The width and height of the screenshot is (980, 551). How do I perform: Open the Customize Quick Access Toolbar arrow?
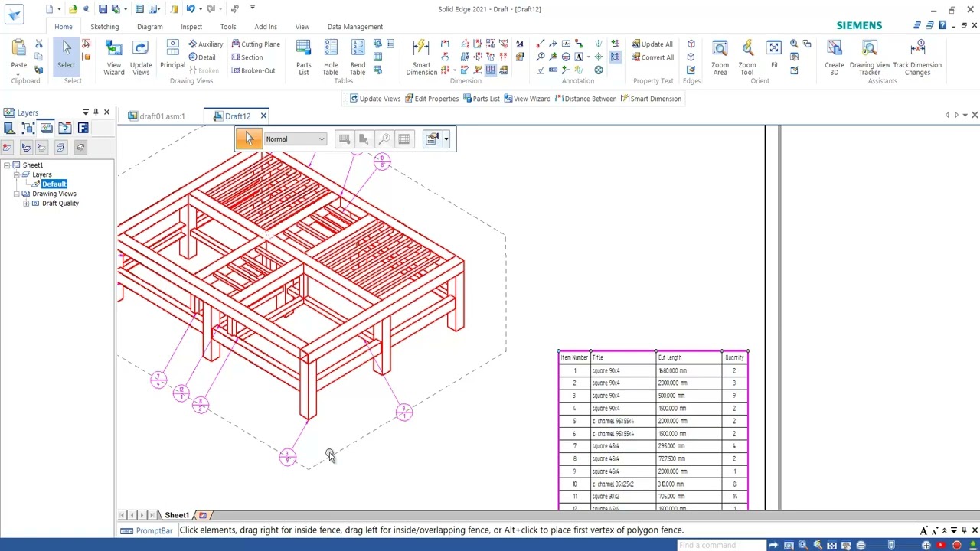(252, 8)
